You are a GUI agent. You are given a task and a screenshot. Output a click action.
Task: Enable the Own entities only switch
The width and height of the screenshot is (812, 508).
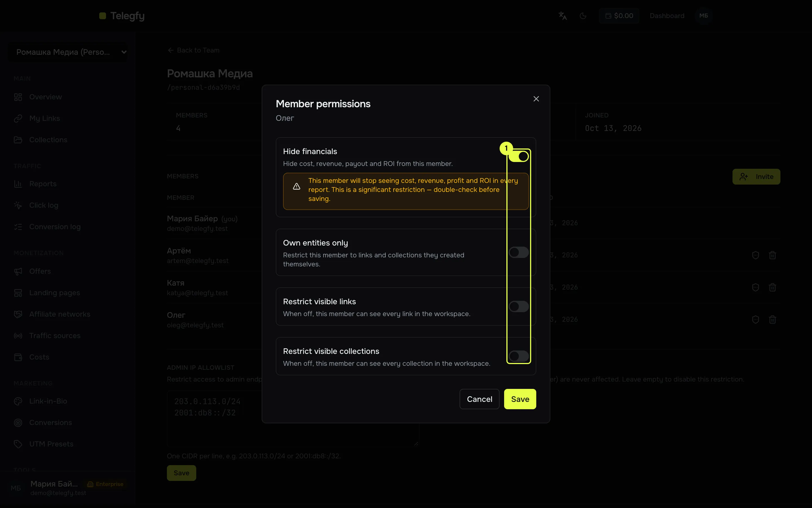(519, 252)
